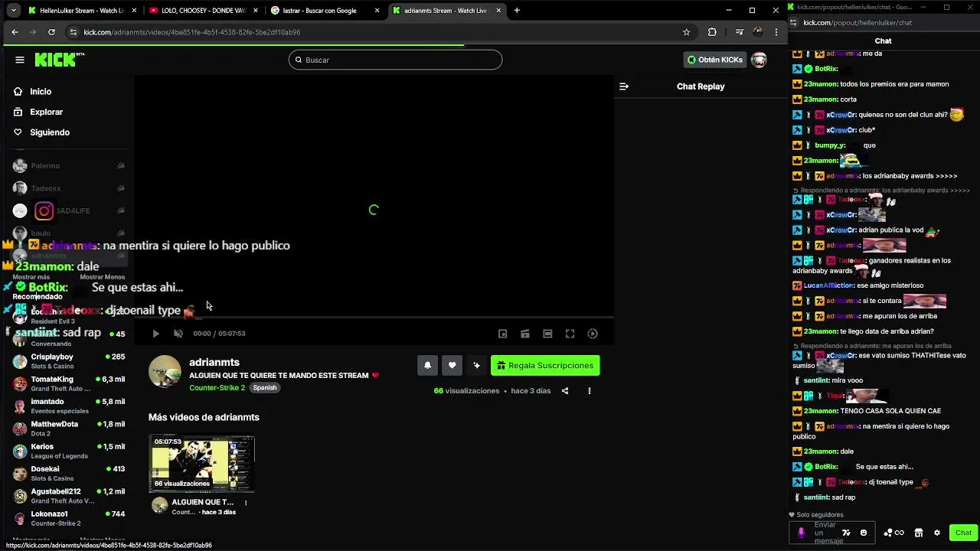Click the Spanish language tag
Screen dimensions: 980x551
265,388
